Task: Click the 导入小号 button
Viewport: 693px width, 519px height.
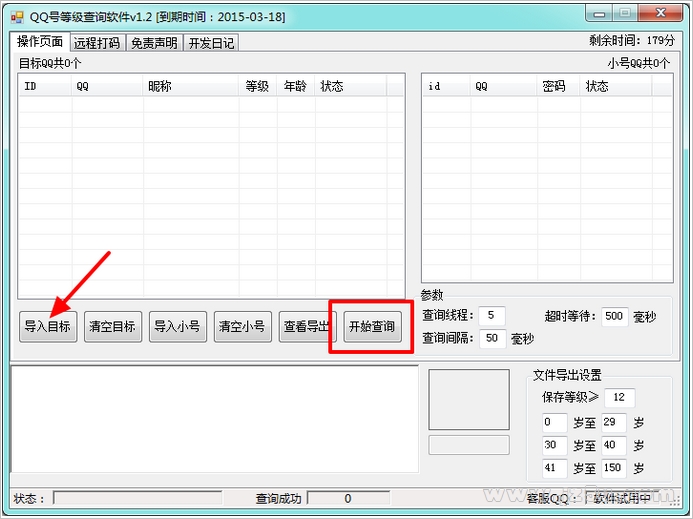Action: pos(178,327)
